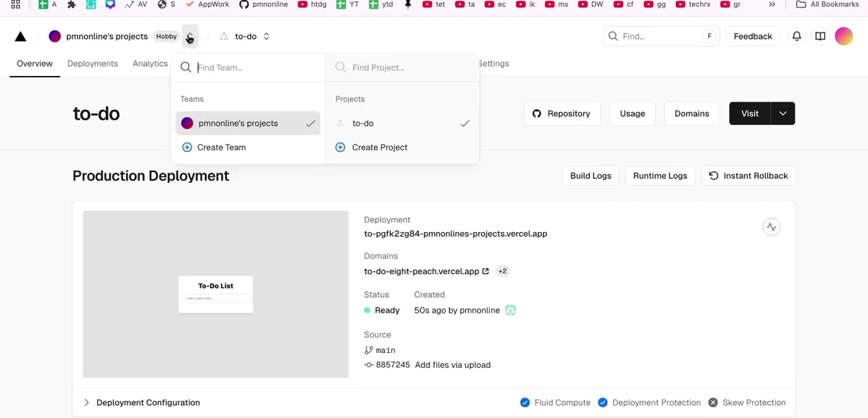Viewport: 868px width, 418px height.
Task: Click the activity pulse icon in deployment card
Action: [x=771, y=227]
